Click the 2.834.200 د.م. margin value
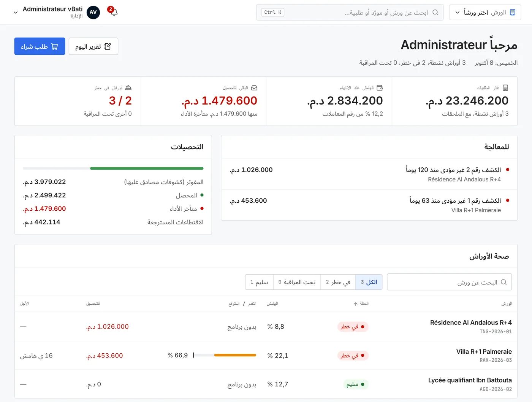Image resolution: width=532 pixels, height=402 pixels. [x=345, y=101]
